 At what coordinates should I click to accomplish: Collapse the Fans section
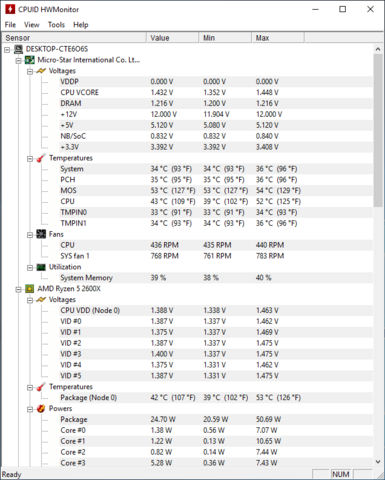30,235
